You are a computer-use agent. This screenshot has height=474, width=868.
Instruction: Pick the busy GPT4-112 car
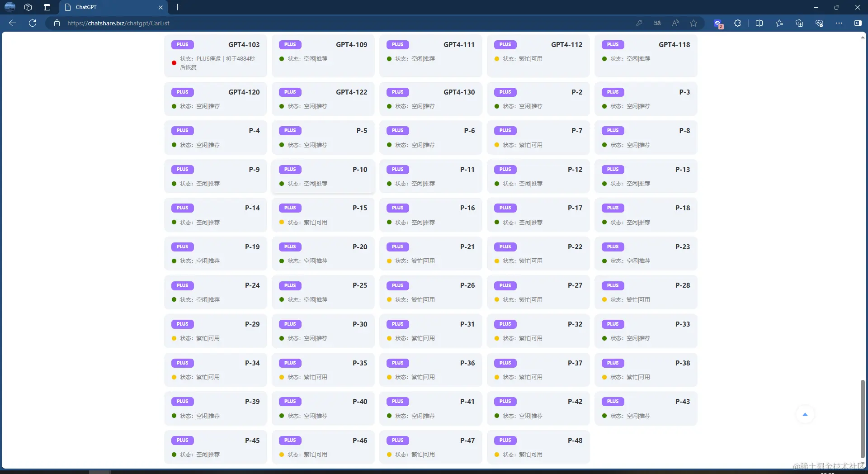538,56
